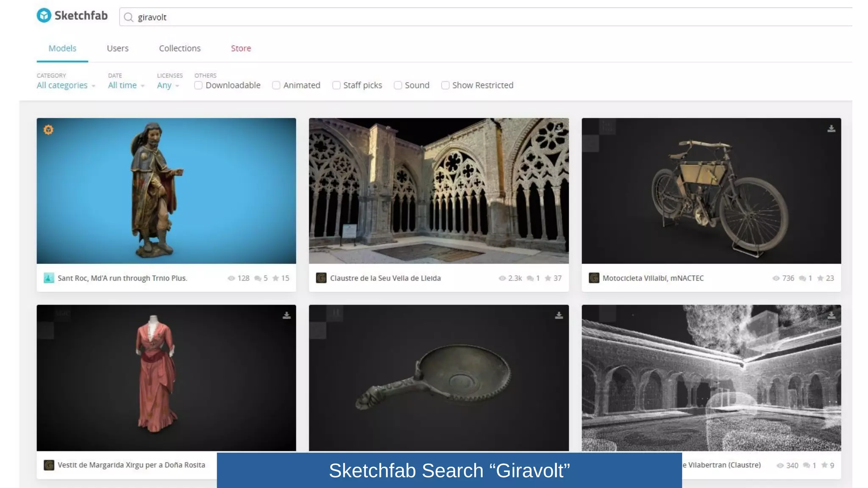Switch to the Users tab
This screenshot has height=488, width=868.
117,48
